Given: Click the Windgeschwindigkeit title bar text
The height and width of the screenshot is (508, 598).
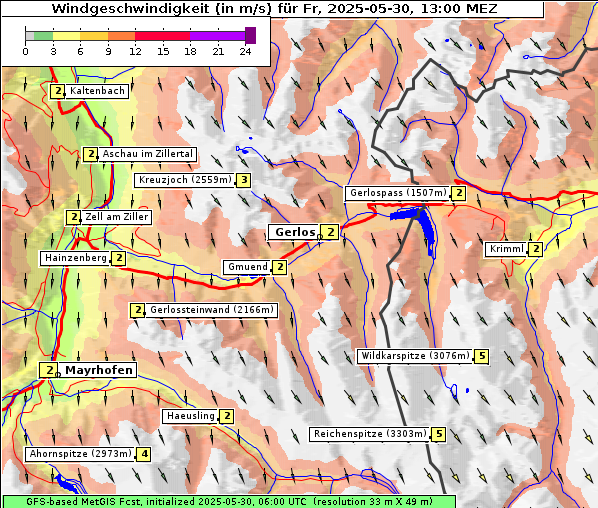Looking at the screenshot, I should click(274, 8).
